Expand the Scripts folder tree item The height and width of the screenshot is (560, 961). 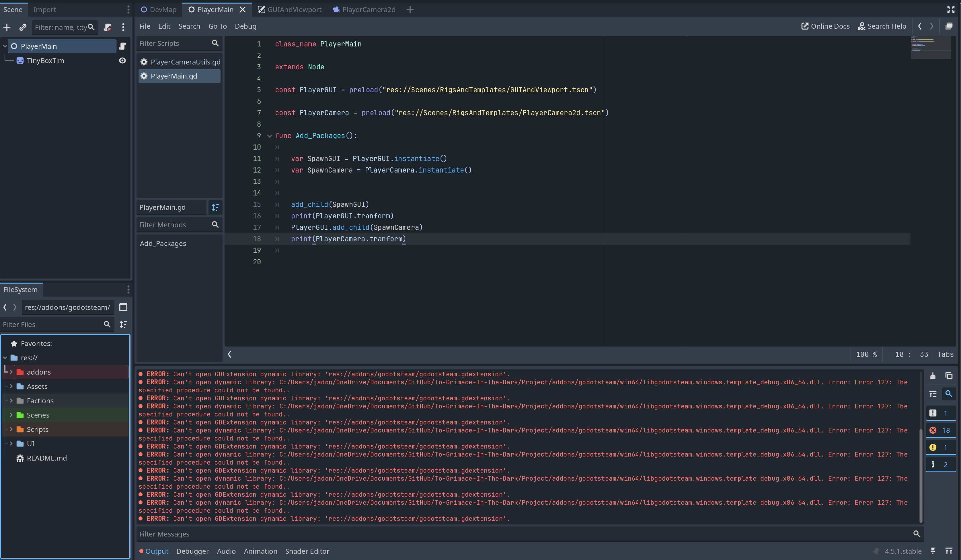coord(11,429)
